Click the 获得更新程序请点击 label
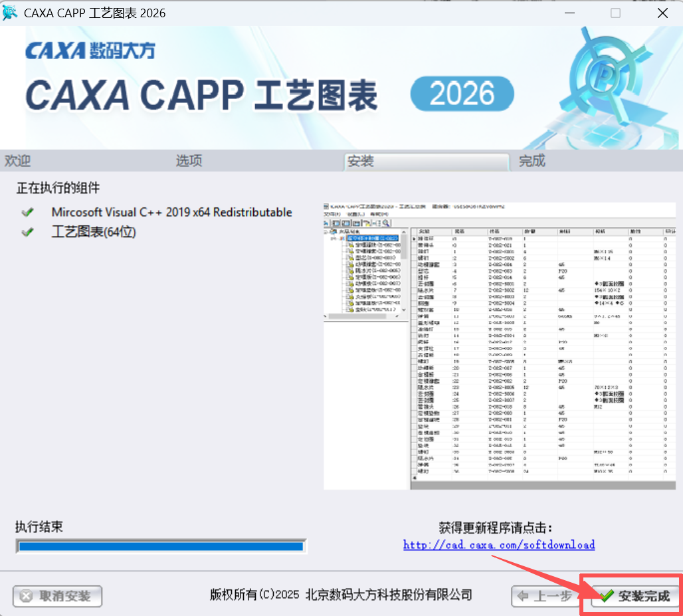 pyautogui.click(x=495, y=528)
